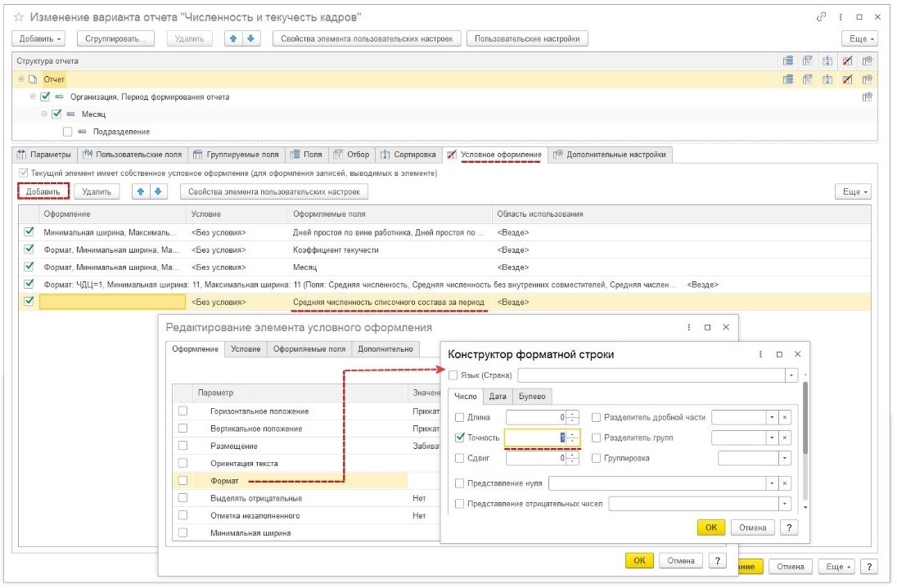
Task: Click the filter icon in the Отчет row
Action: coord(807,79)
